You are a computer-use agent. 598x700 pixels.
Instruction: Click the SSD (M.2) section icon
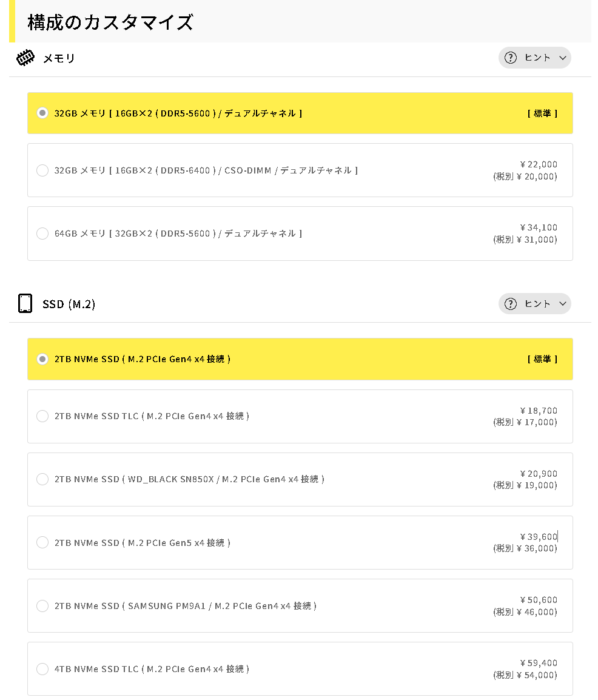25,303
